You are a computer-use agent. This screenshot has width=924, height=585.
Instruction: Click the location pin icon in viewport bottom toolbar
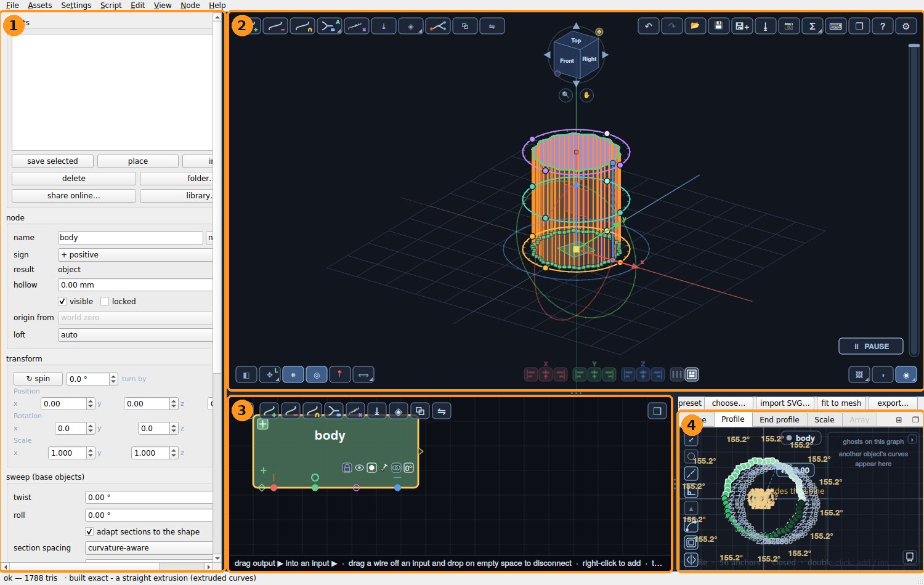pyautogui.click(x=340, y=374)
